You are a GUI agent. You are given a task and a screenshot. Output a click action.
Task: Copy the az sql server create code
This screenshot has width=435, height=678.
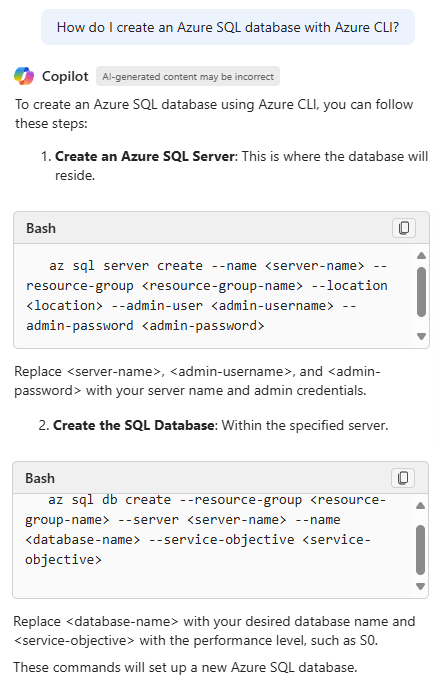click(x=403, y=228)
